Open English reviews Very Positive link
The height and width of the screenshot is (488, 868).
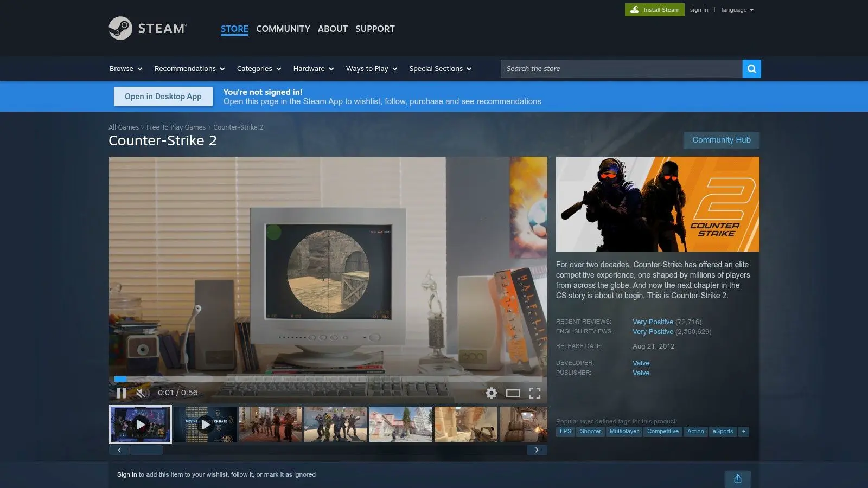point(653,332)
